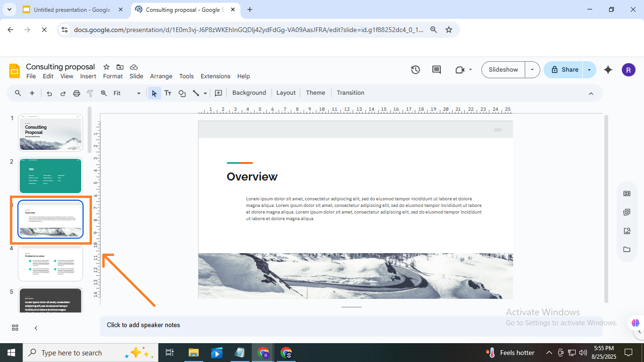Screen dimensions: 644x362
Task: Open the comments history icon
Action: click(x=437, y=70)
